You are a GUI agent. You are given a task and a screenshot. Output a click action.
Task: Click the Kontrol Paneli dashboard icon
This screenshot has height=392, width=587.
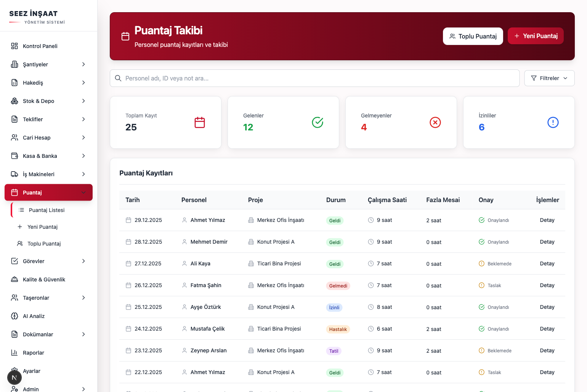14,46
